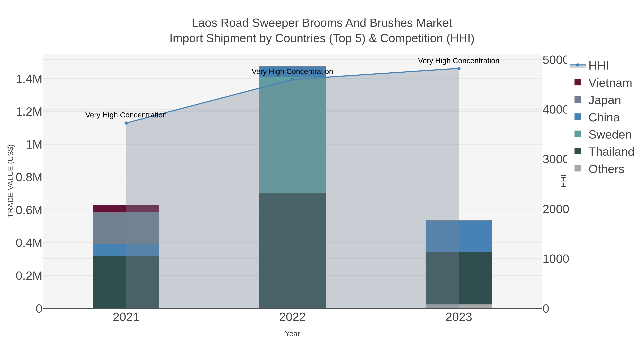Click the chart title Laos Road Sweeper Brooms
The width and height of the screenshot is (644, 362).
[322, 23]
